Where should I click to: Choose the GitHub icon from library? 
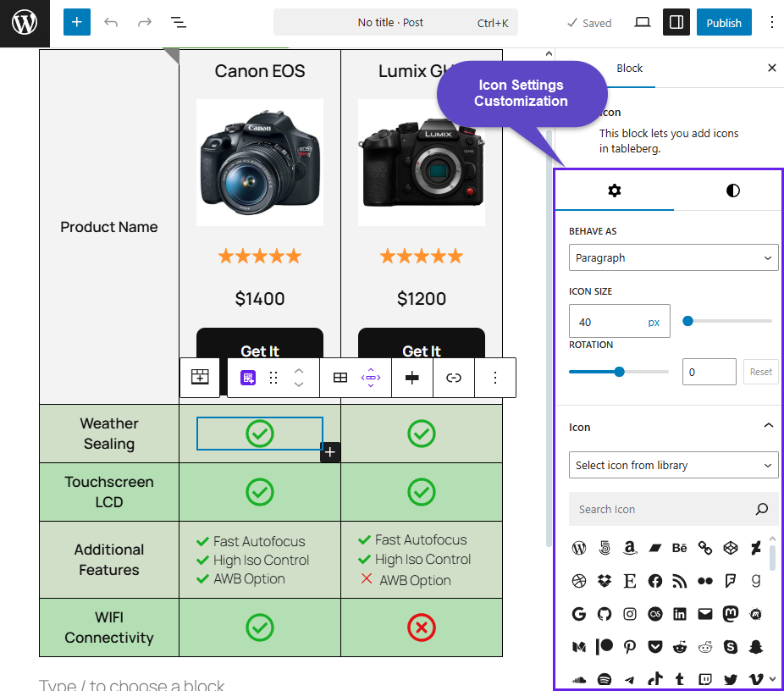605,614
